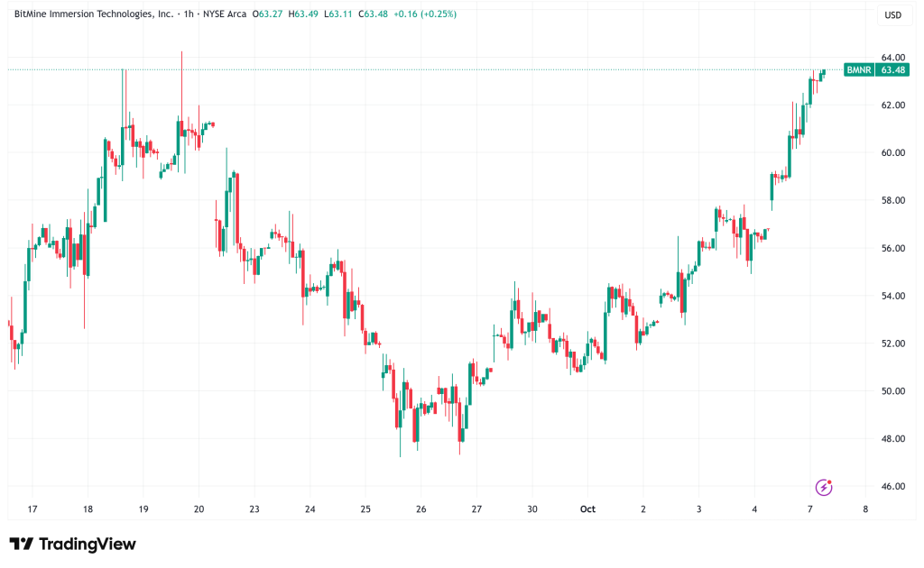The width and height of the screenshot is (924, 568).
Task: Click the Oct label on time axis
Action: 587,509
